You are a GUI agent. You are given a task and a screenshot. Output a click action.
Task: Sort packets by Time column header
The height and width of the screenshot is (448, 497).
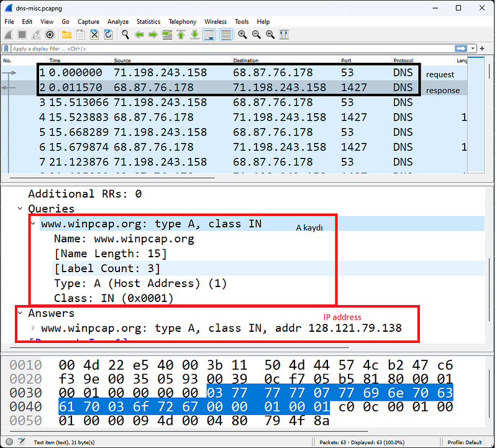click(80, 60)
